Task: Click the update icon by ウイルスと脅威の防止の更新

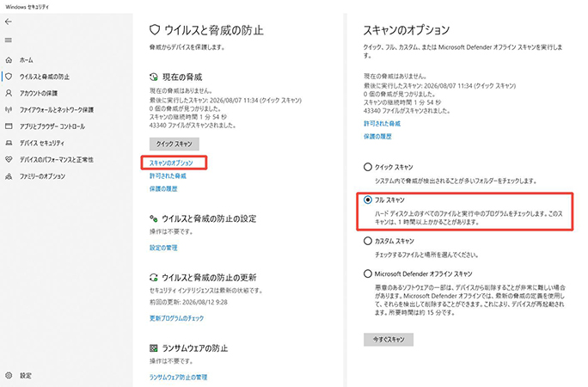Action: click(x=154, y=278)
